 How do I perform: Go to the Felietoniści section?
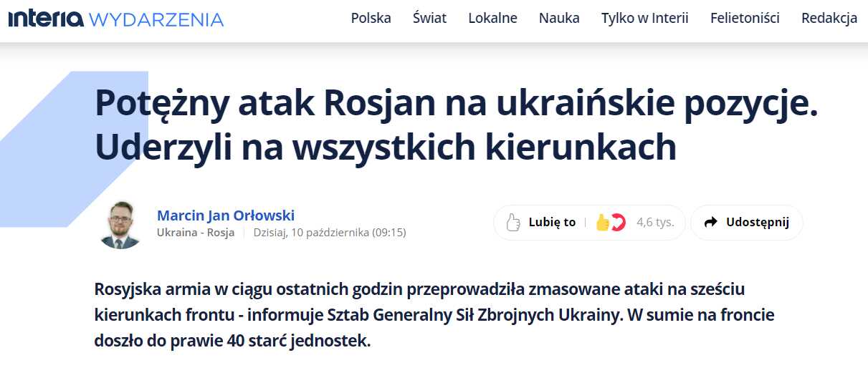click(745, 19)
